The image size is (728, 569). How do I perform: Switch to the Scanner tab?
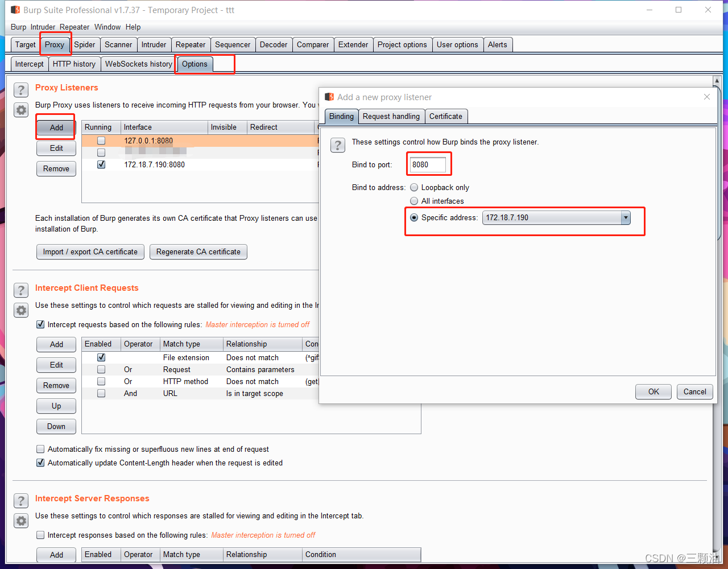tap(118, 44)
